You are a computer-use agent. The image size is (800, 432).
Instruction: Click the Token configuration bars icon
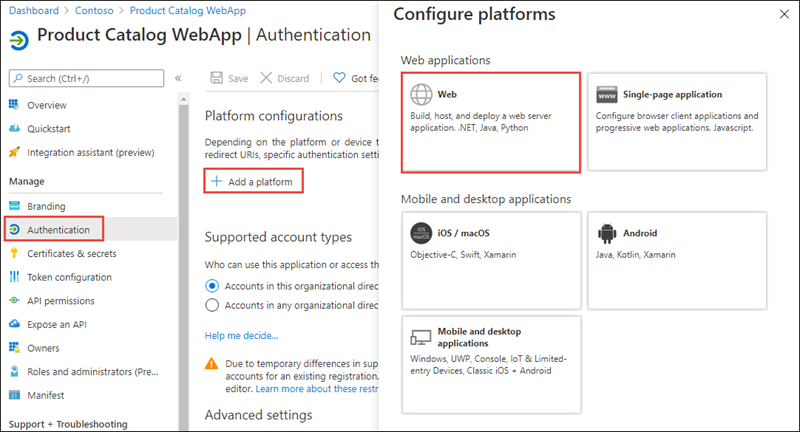coord(14,276)
